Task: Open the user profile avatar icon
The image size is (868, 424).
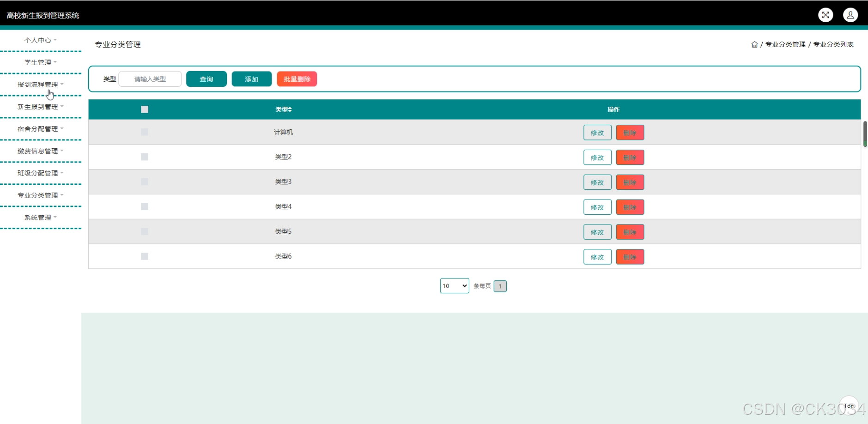Action: 850,15
